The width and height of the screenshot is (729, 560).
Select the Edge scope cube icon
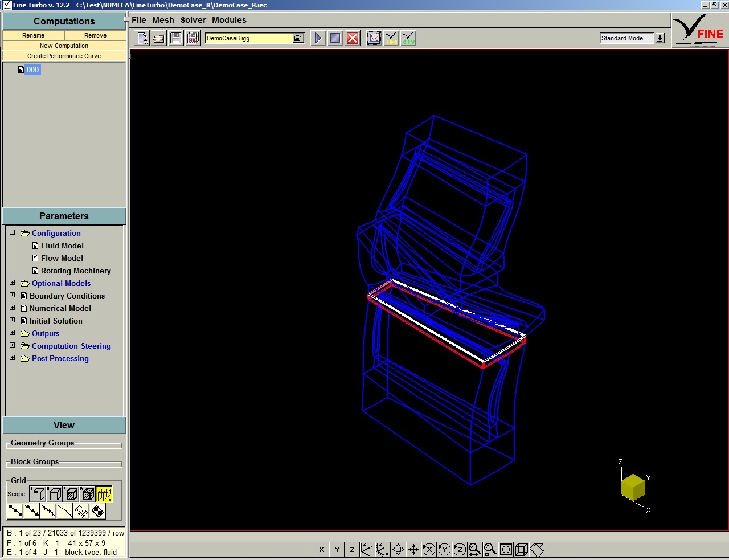coord(54,494)
